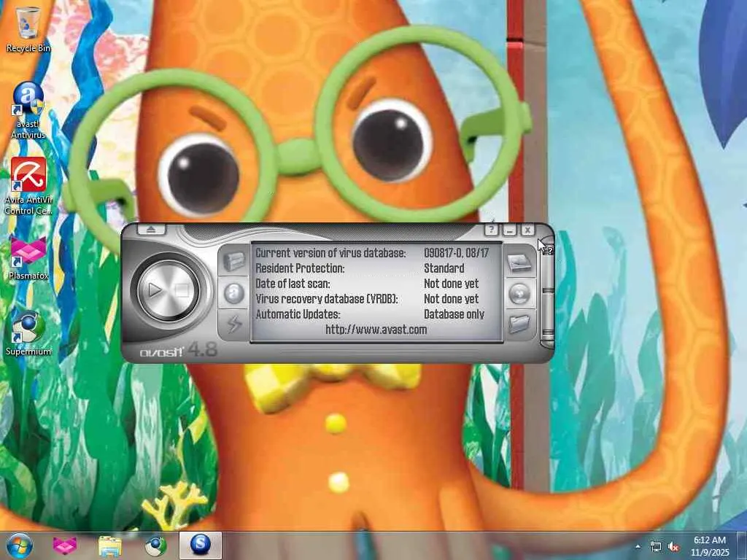Click 'Not done yet' beside VRDB row
Viewport: 747px width, 560px height.
pyautogui.click(x=451, y=298)
